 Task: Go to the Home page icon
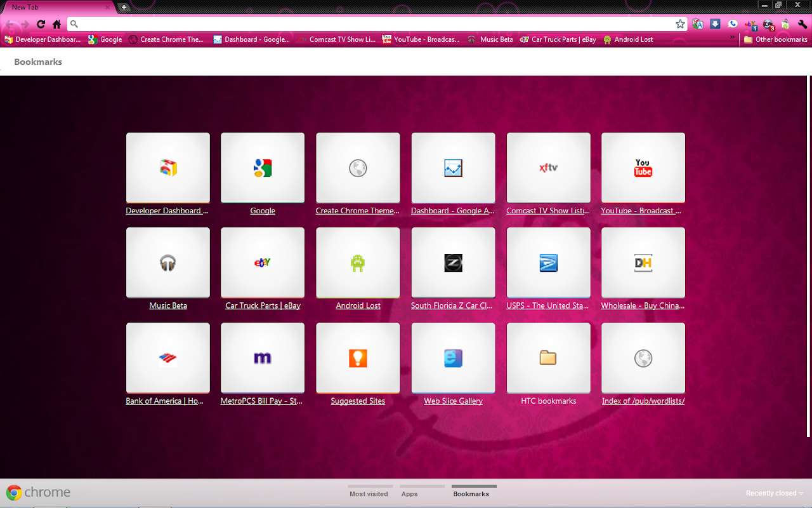[x=56, y=24]
